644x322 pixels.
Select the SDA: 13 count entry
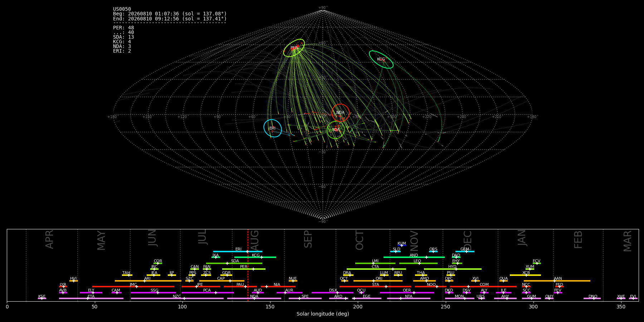coord(123,37)
